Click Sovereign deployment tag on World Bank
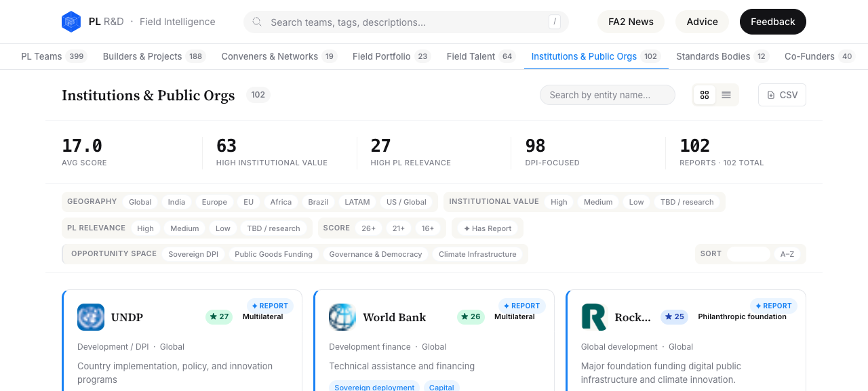 [374, 387]
